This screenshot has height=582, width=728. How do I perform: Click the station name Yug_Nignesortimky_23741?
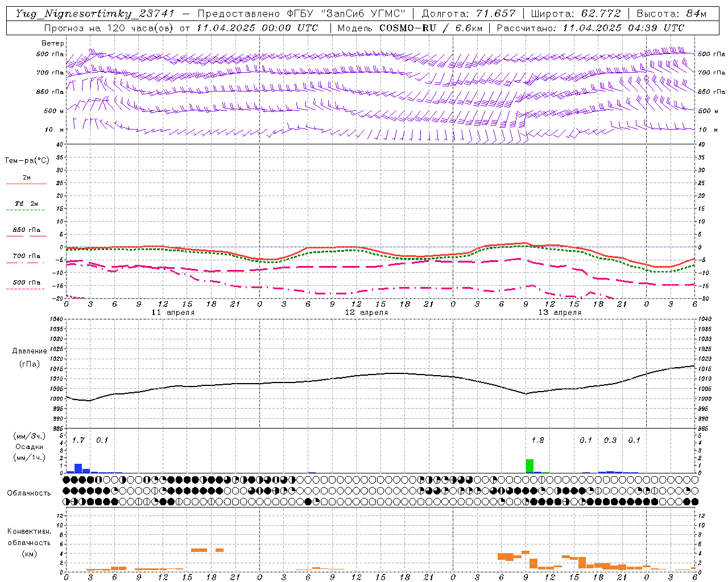94,14
